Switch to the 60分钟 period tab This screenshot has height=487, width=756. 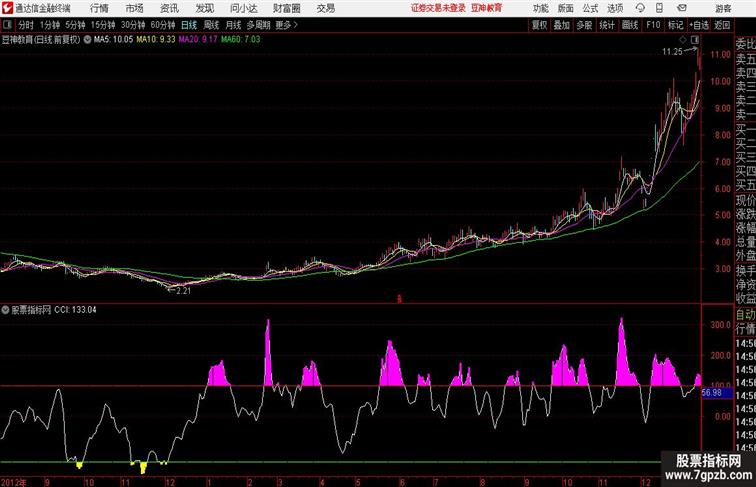(x=163, y=25)
